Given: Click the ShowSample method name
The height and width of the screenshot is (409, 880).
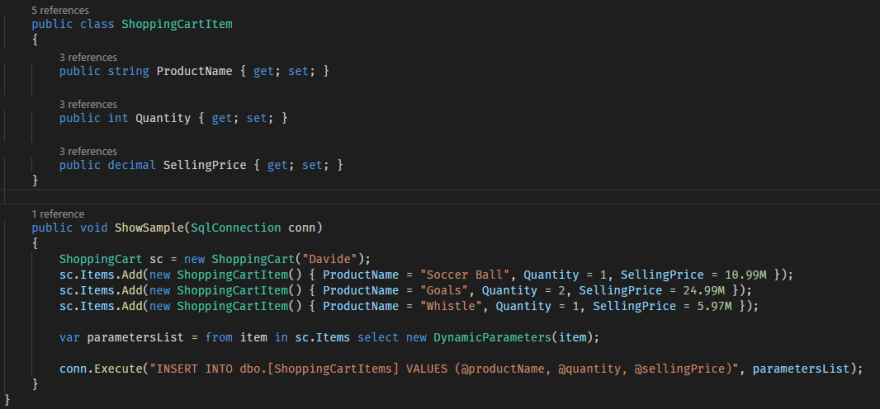Looking at the screenshot, I should coord(149,228).
